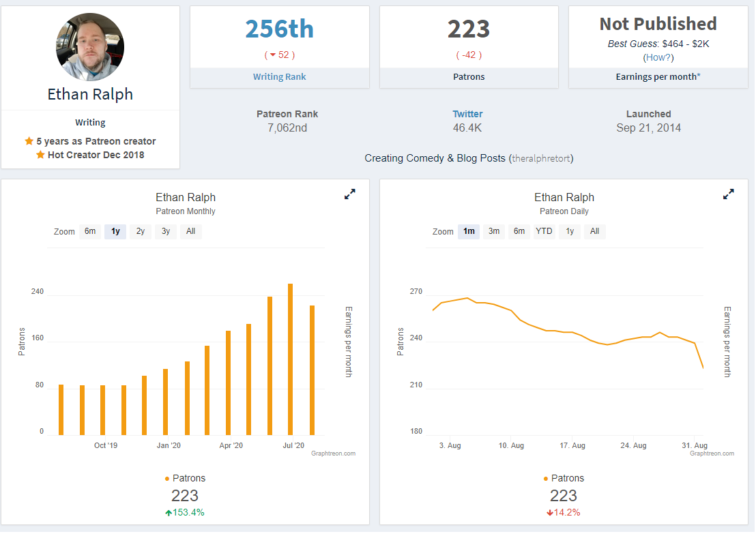Click the 223 patrons count at top
The image size is (756, 536).
[469, 29]
